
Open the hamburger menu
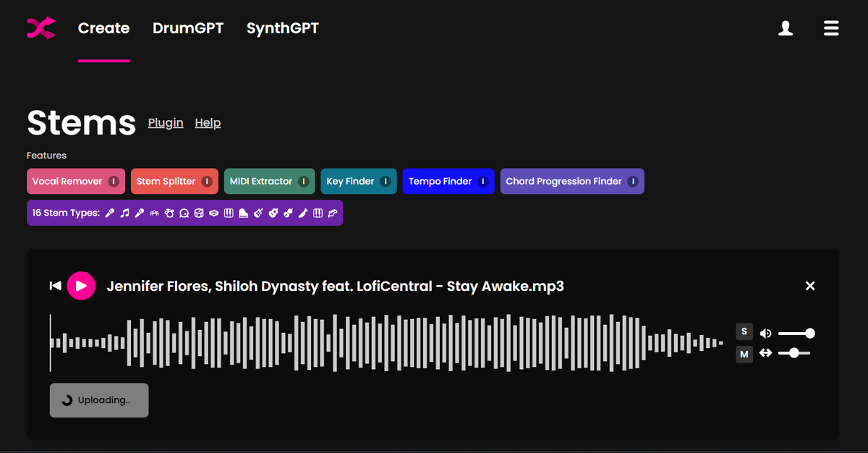tap(831, 28)
